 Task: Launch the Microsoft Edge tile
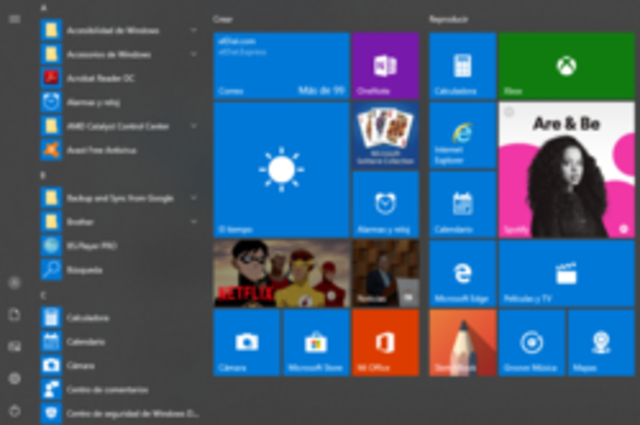[x=462, y=274]
